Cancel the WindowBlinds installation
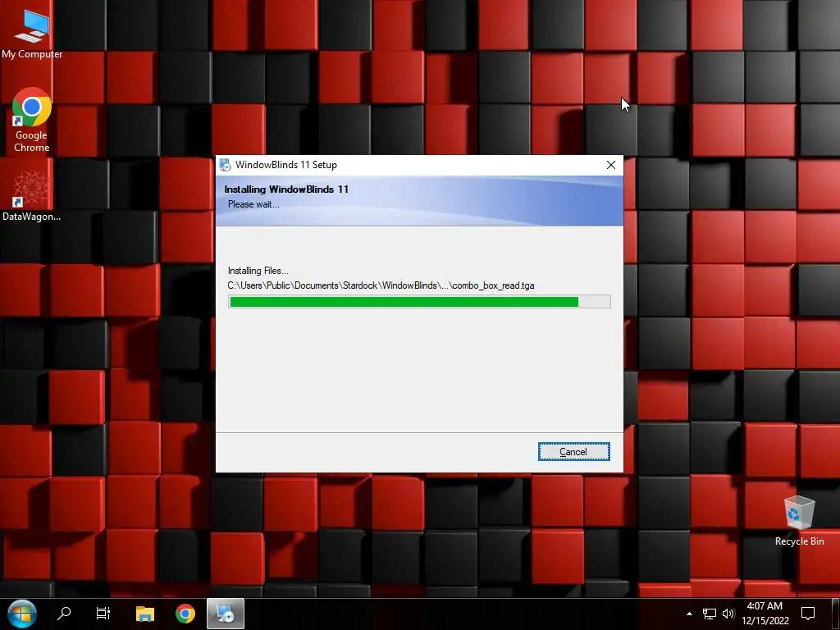This screenshot has width=840, height=630. tap(573, 452)
